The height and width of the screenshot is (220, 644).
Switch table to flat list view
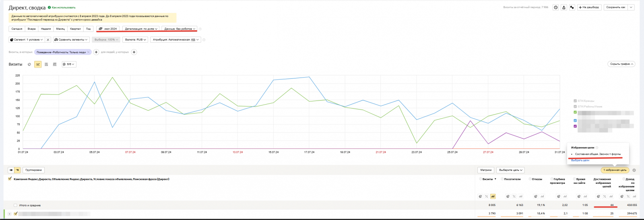pyautogui.click(x=11, y=170)
